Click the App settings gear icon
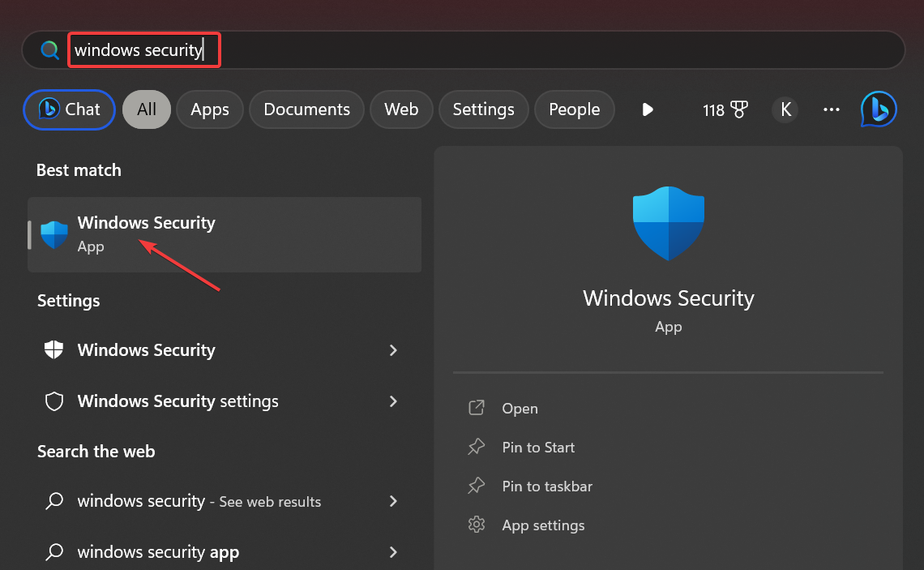924x570 pixels. tap(477, 525)
